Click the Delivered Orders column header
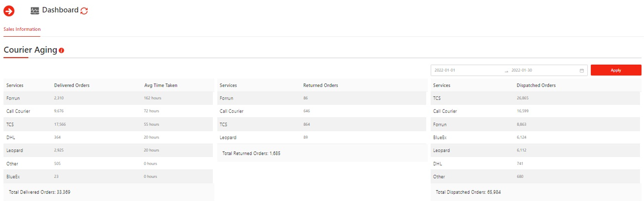Screen dimensions: 644x201 72,86
